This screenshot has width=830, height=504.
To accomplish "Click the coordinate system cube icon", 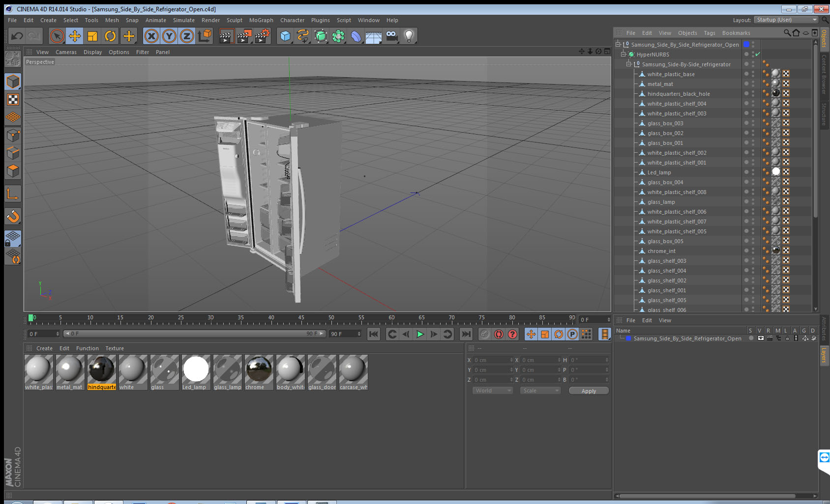I will pos(205,36).
